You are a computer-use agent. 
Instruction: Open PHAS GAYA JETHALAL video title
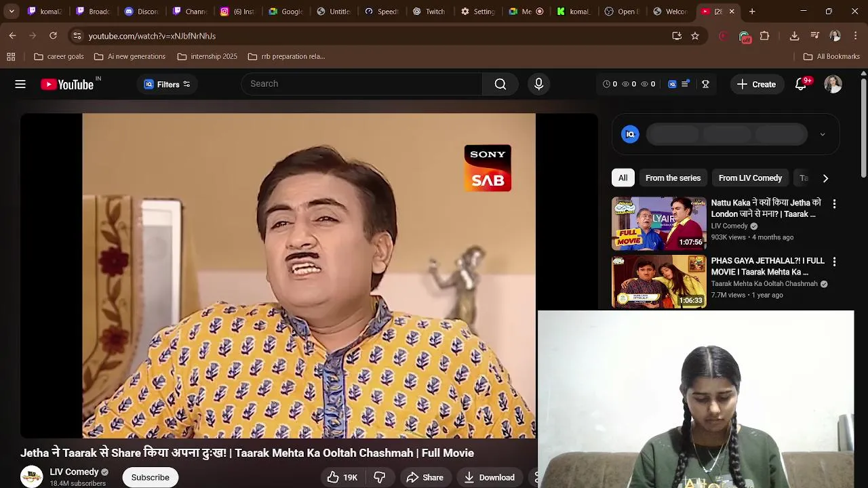(x=768, y=266)
